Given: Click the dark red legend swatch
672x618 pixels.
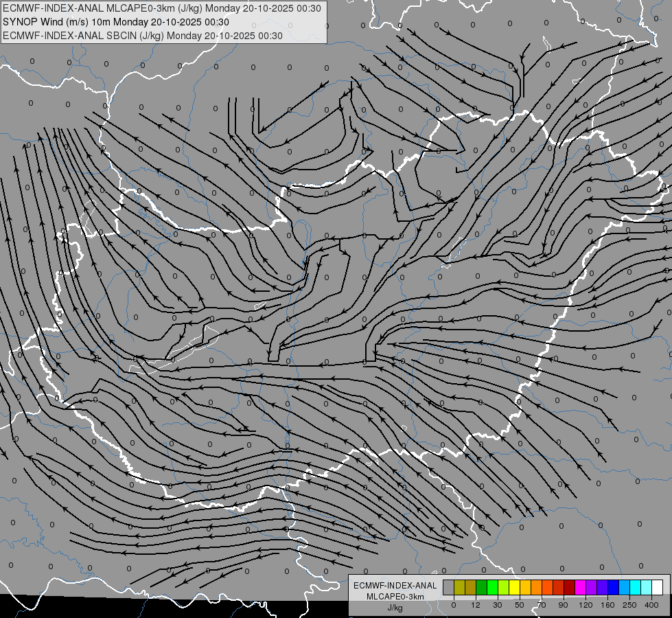Looking at the screenshot, I should tap(569, 587).
